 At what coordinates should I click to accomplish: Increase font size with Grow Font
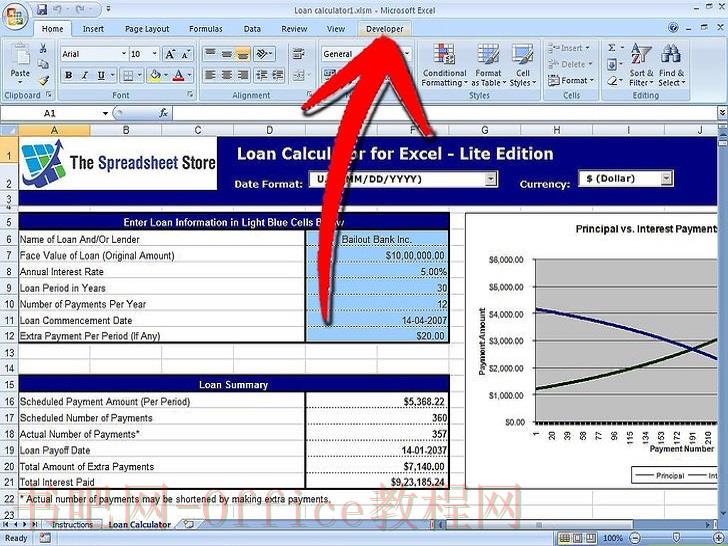[170, 54]
